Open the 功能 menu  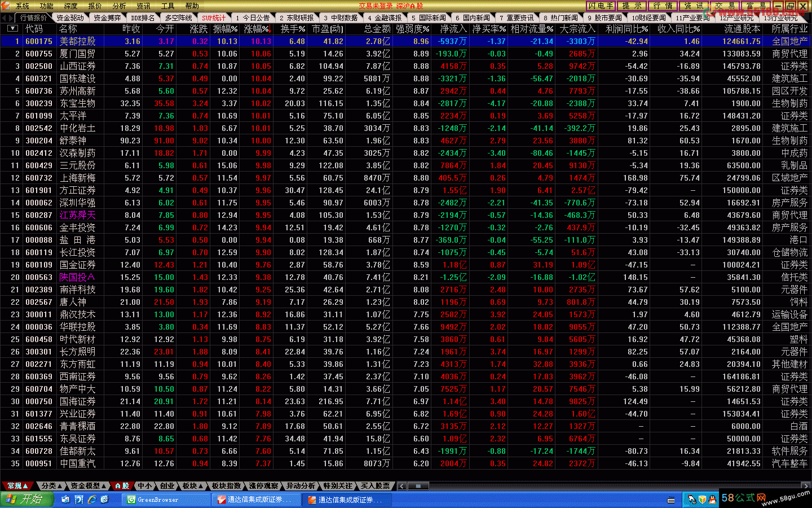(47, 6)
